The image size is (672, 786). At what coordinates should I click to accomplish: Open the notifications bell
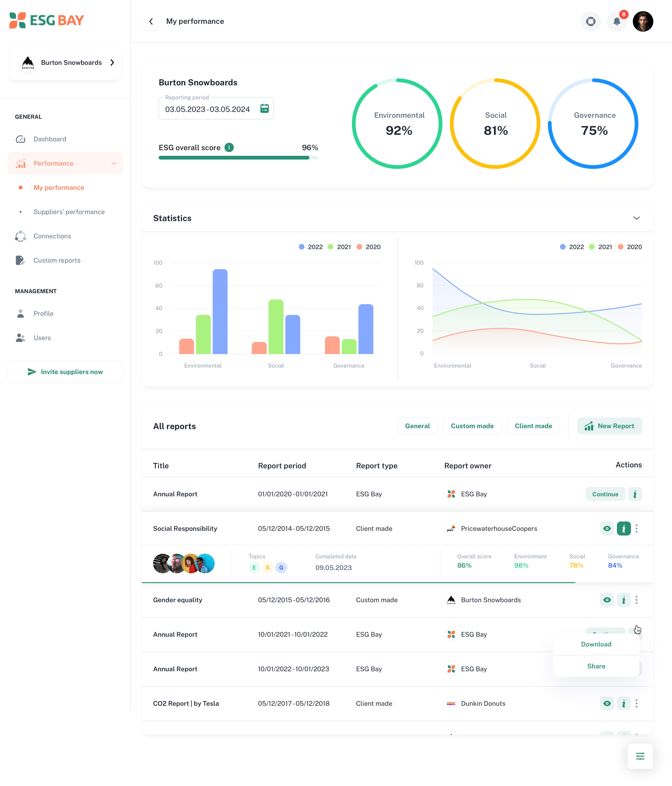[617, 21]
